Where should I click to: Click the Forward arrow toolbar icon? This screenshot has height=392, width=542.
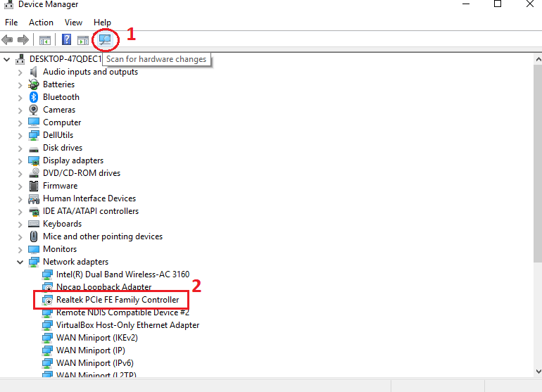click(x=23, y=39)
